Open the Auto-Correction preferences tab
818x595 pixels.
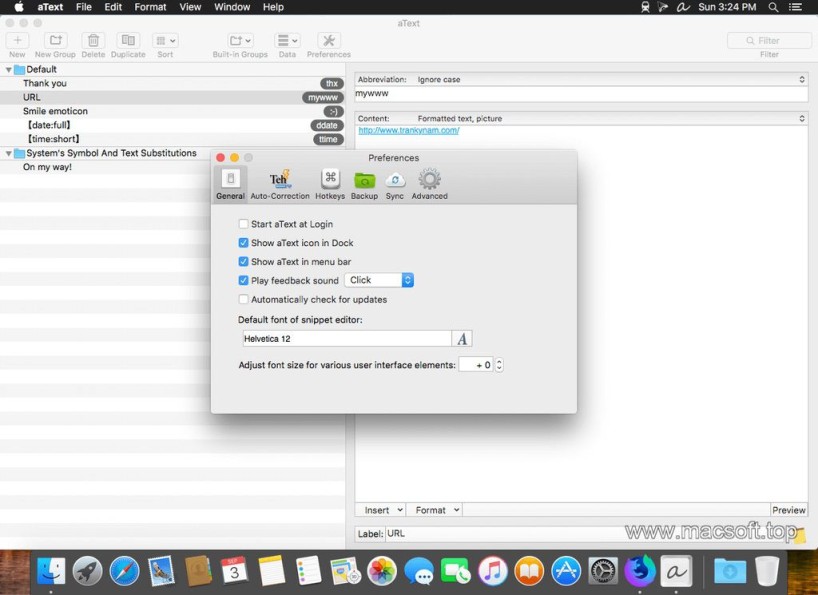pos(280,183)
